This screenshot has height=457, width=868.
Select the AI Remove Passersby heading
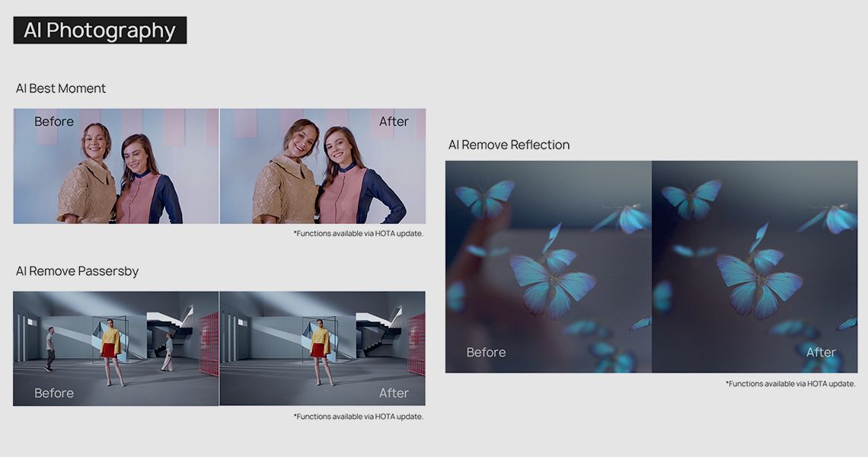pos(77,271)
